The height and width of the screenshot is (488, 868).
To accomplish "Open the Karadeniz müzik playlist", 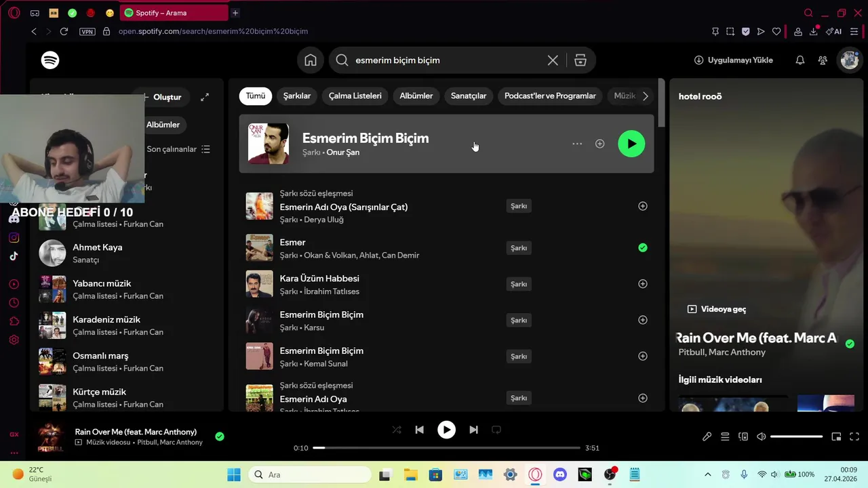I will [127, 325].
